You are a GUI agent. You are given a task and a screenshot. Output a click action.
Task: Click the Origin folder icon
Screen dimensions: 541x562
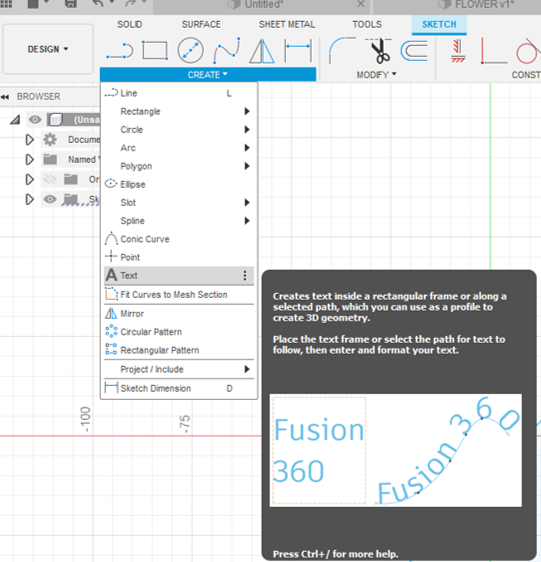pyautogui.click(x=71, y=179)
